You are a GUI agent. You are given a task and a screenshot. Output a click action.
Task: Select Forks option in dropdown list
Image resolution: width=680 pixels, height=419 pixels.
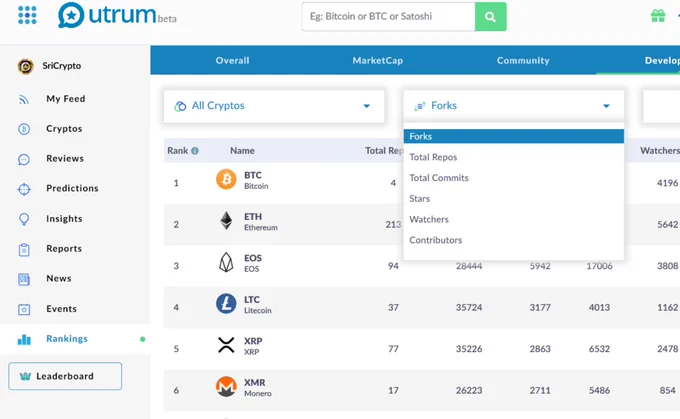[513, 136]
